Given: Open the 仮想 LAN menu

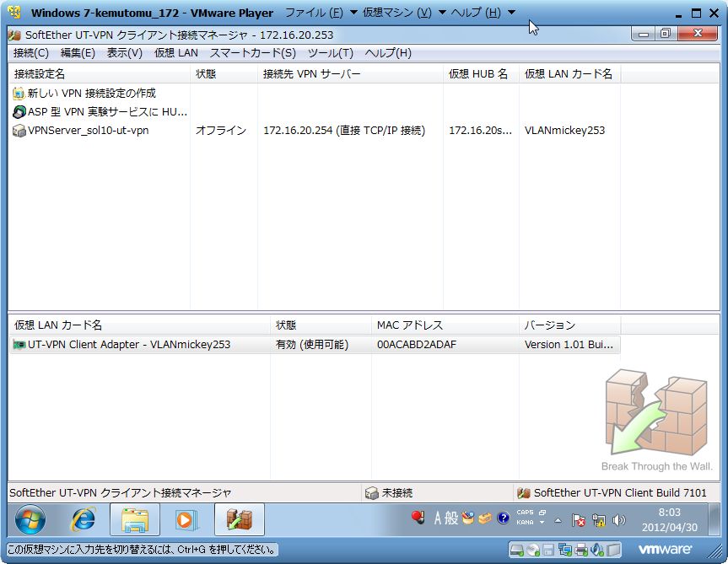Looking at the screenshot, I should coord(176,53).
